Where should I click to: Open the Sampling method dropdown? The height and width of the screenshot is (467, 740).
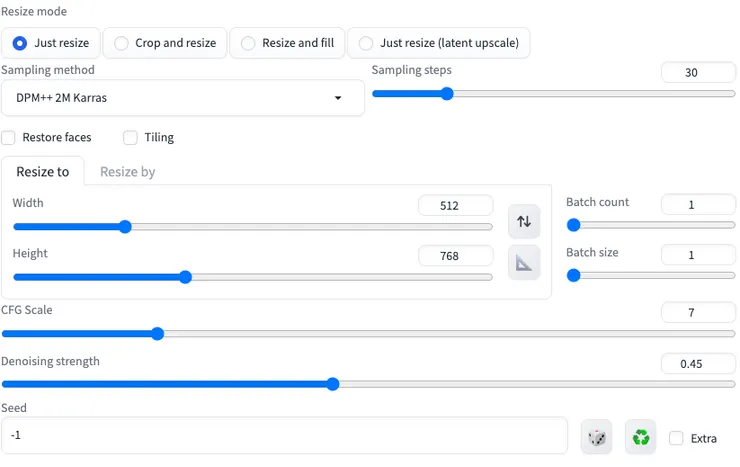pos(182,98)
